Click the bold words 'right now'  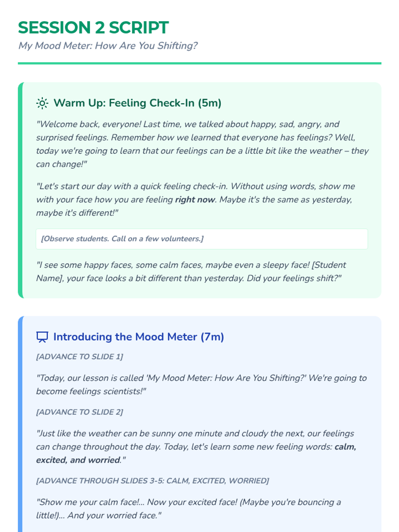coord(195,200)
